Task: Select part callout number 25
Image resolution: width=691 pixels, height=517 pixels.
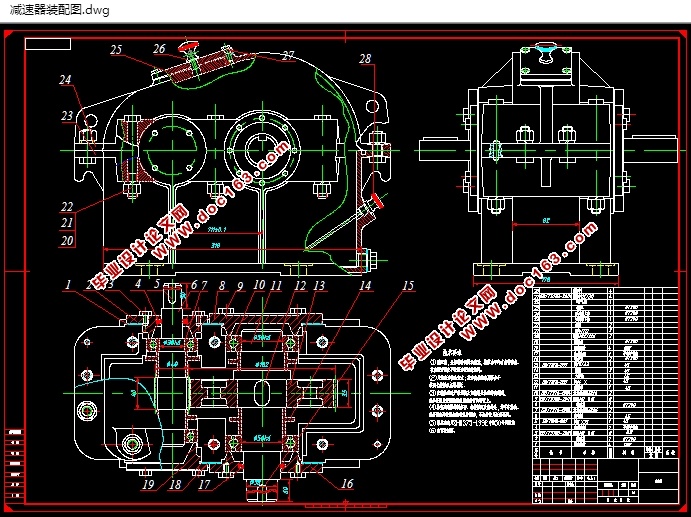Action: pyautogui.click(x=116, y=49)
